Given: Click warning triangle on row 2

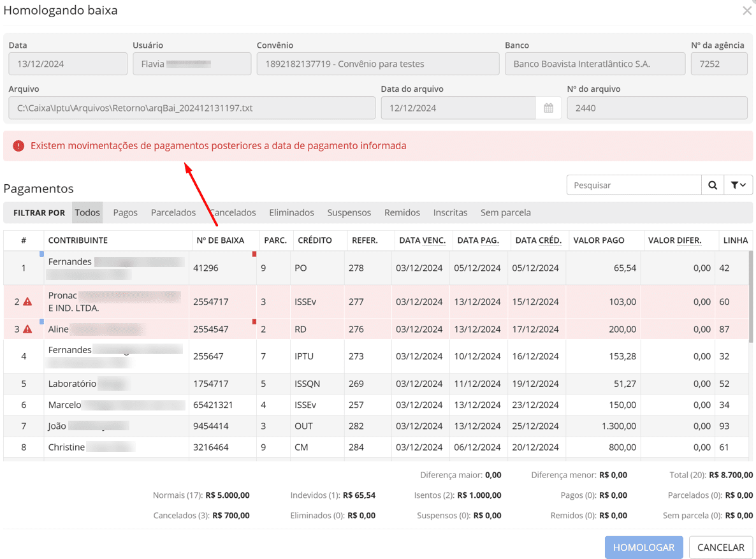Looking at the screenshot, I should point(27,302).
